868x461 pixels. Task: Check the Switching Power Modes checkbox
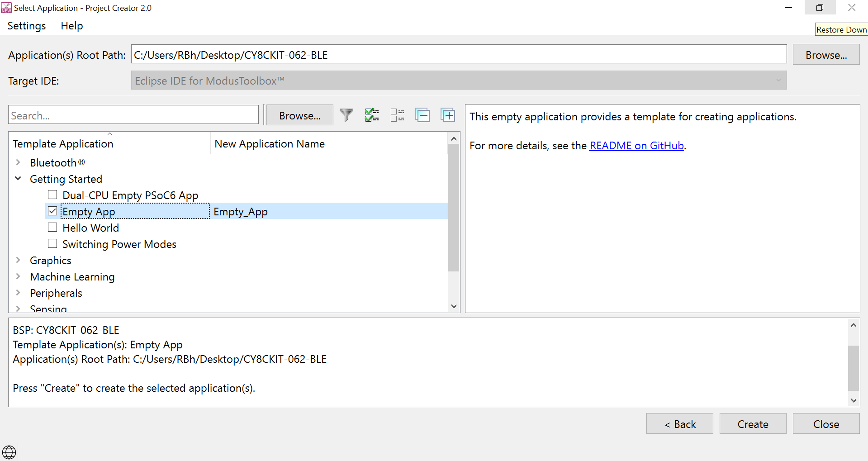(52, 244)
